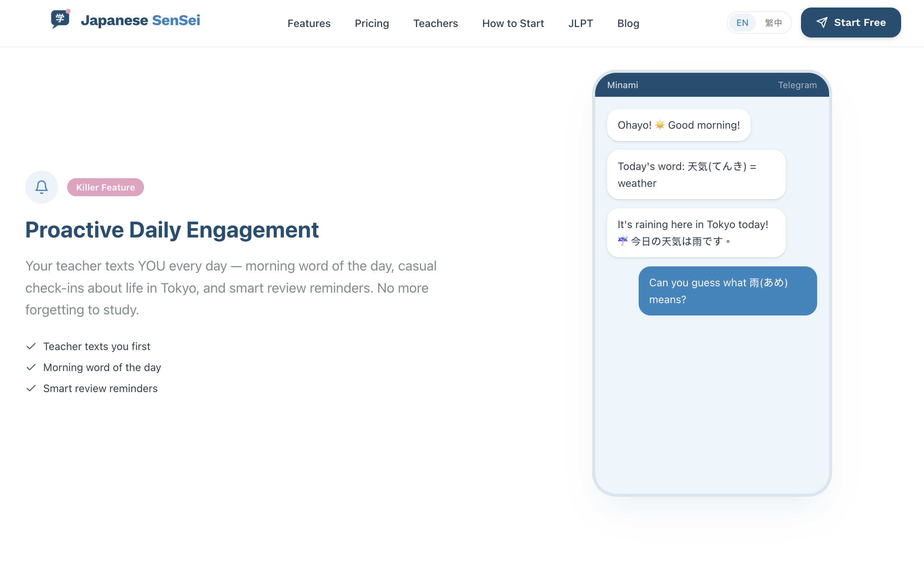This screenshot has width=924, height=568.
Task: Go to the Pricing page
Action: tap(372, 23)
